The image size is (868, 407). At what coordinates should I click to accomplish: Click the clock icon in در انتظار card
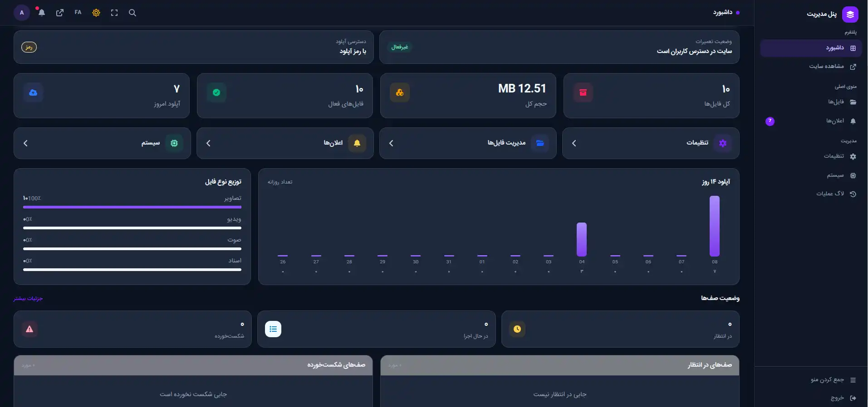click(517, 329)
